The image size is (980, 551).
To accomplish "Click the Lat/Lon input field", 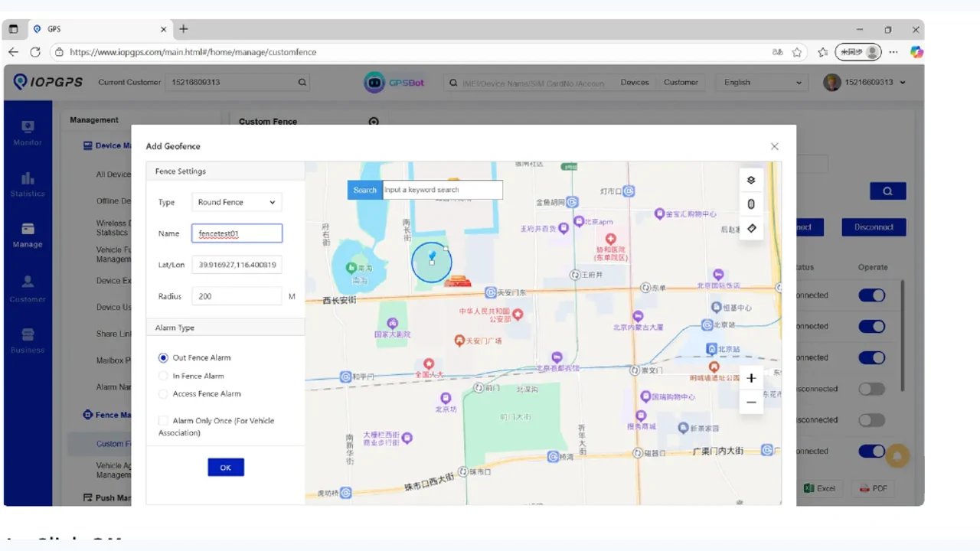I will tap(237, 265).
